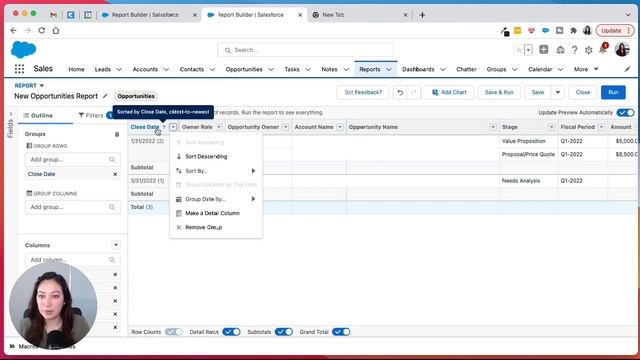Open the Account Name column dropdown
The height and width of the screenshot is (360, 640).
pyautogui.click(x=340, y=127)
